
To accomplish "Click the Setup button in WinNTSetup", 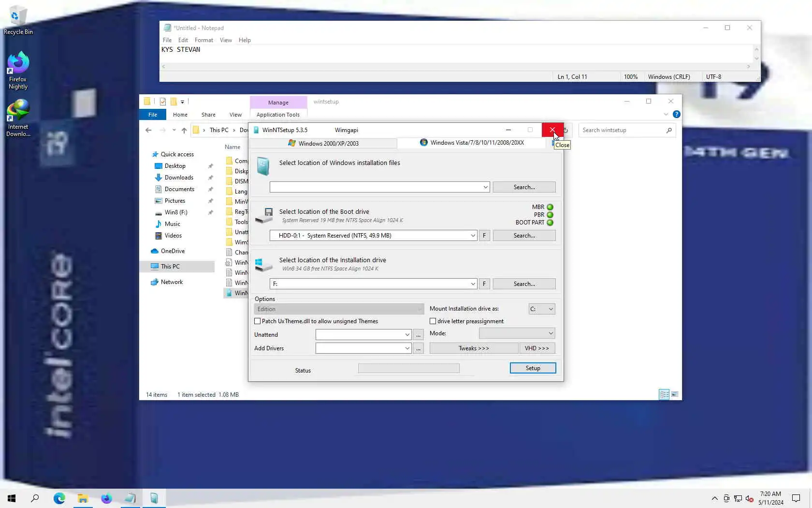I will 533,368.
